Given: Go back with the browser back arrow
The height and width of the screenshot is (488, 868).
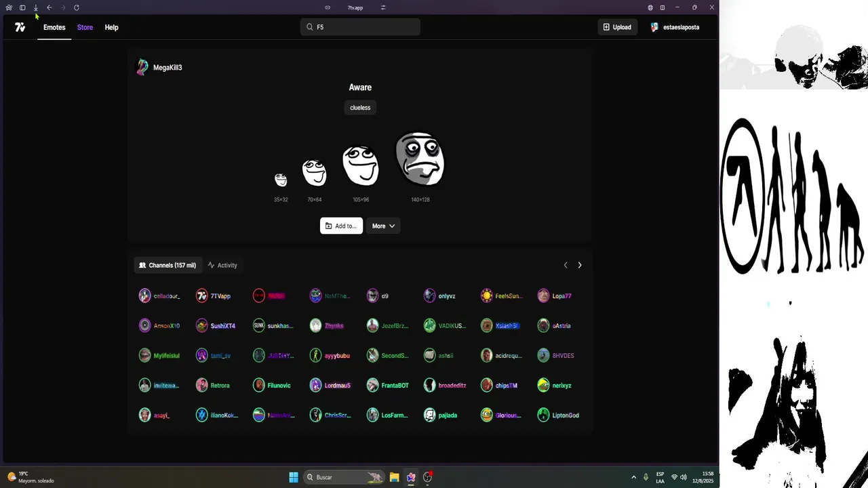Looking at the screenshot, I should point(49,7).
